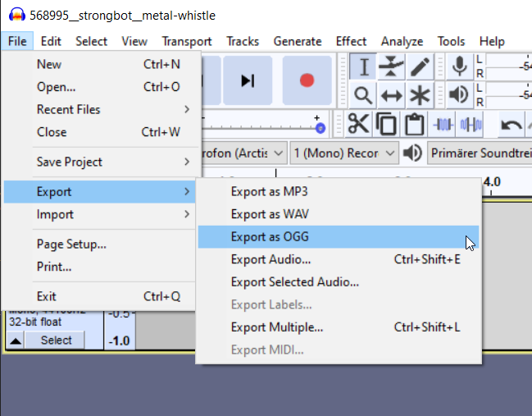Viewport: 532px width, 416px height.
Task: Click the track's Select button
Action: coord(56,341)
